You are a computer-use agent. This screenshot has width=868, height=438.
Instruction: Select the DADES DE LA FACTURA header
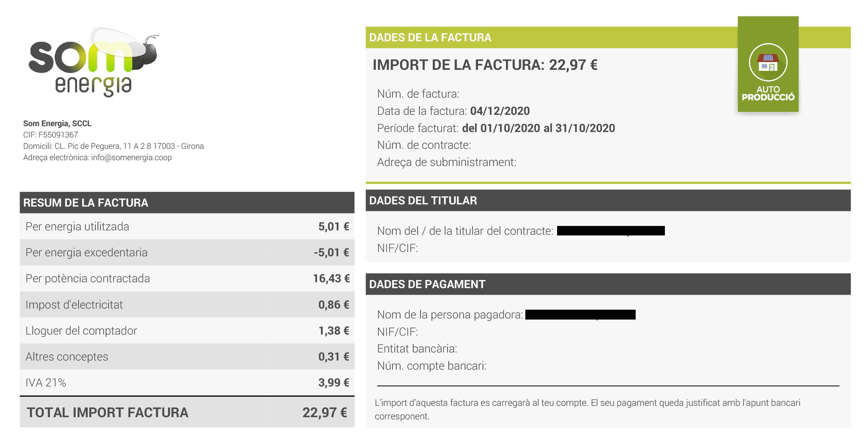[x=430, y=38]
